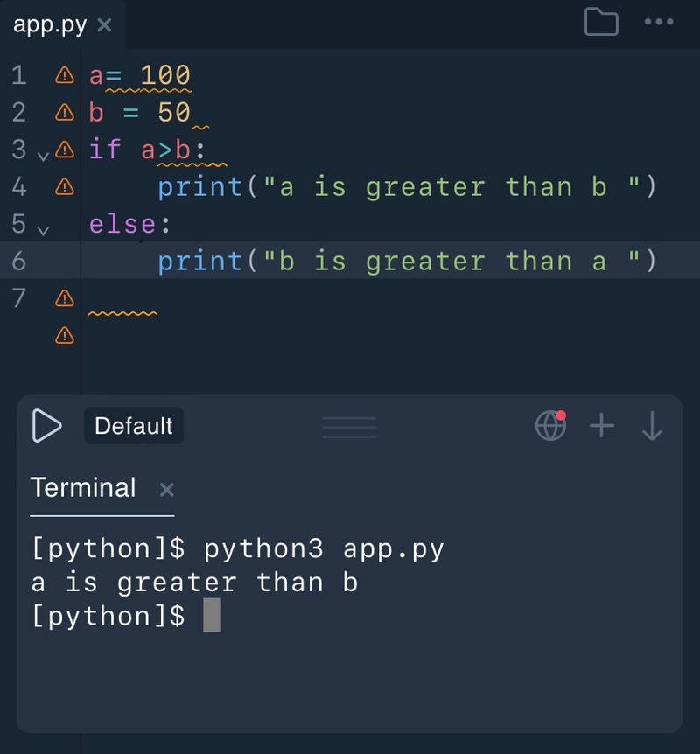
Task: Open the Default run configuration selector
Action: tap(134, 426)
